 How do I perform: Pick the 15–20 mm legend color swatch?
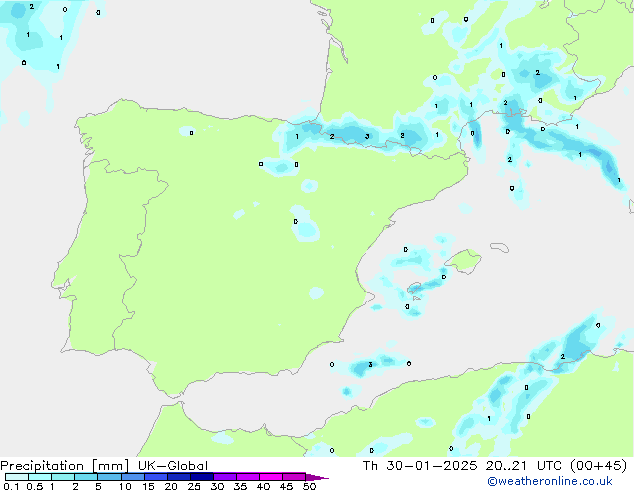156,477
